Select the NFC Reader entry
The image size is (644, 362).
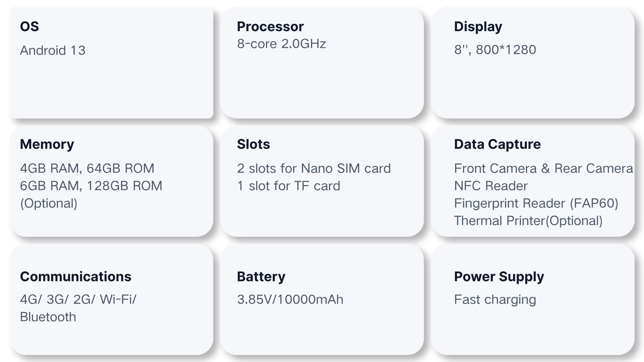[491, 186]
